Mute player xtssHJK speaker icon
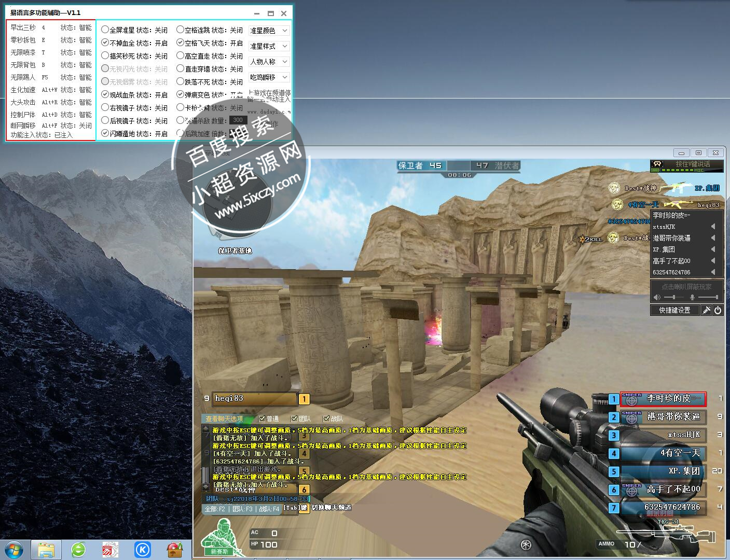 point(713,227)
